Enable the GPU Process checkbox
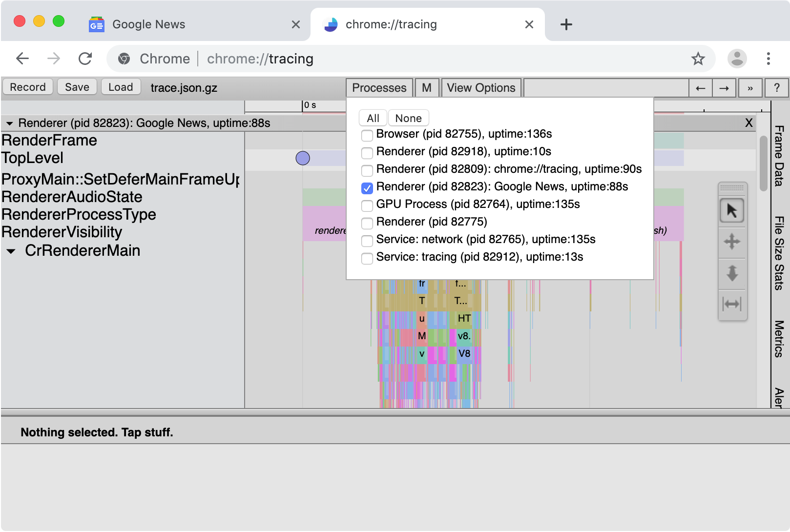790x532 pixels. [x=367, y=205]
